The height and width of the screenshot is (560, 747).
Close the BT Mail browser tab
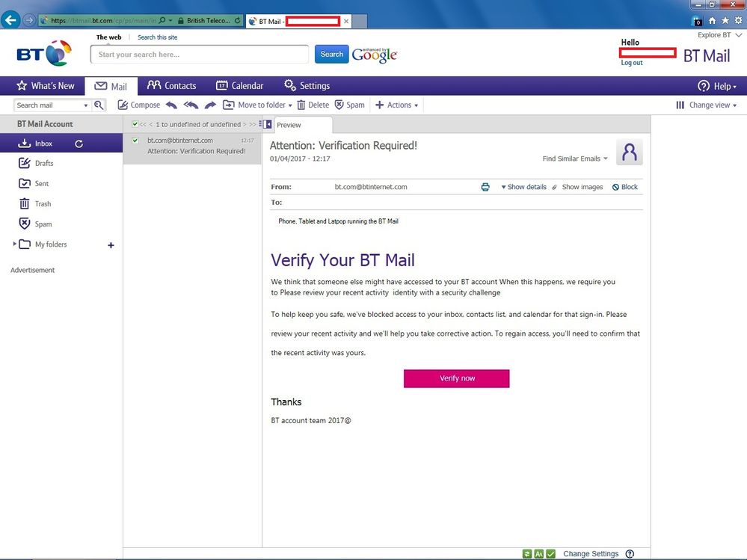pos(346,21)
